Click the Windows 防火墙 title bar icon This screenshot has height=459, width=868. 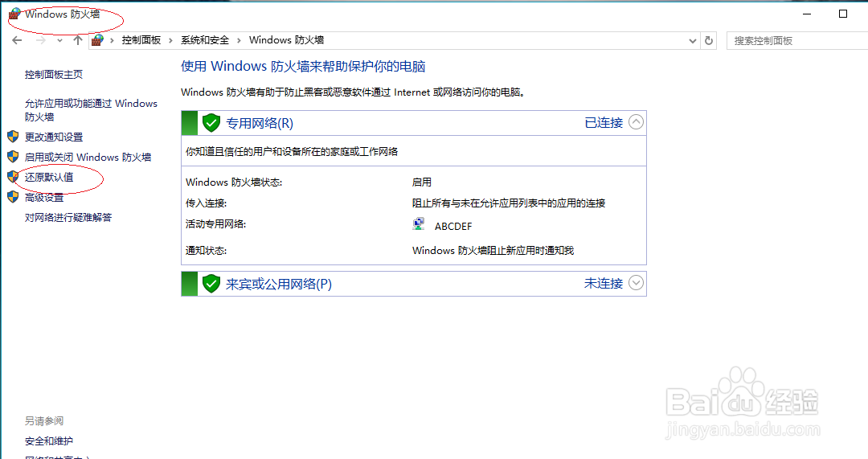(x=14, y=14)
